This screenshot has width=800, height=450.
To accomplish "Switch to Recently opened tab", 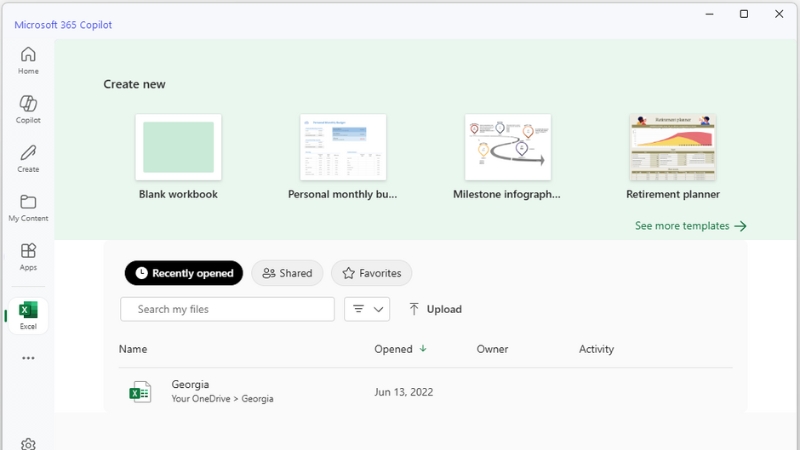I will click(184, 273).
